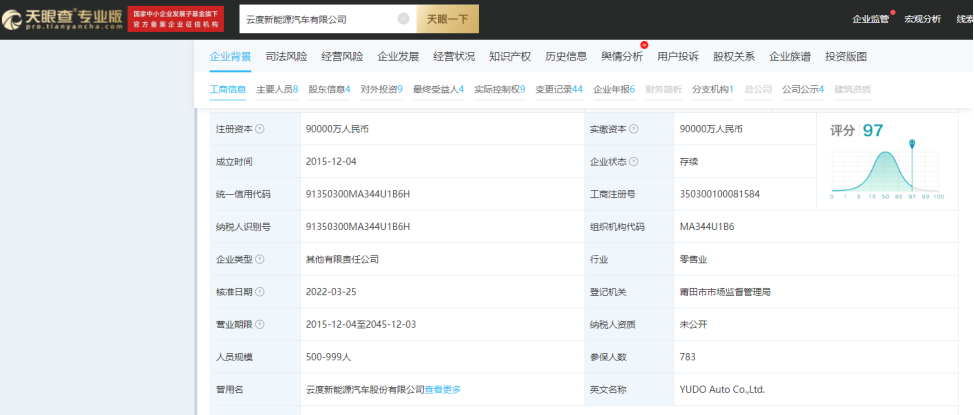Switch to the 历史信息 tab
Image resolution: width=974 pixels, height=415 pixels.
click(x=566, y=57)
